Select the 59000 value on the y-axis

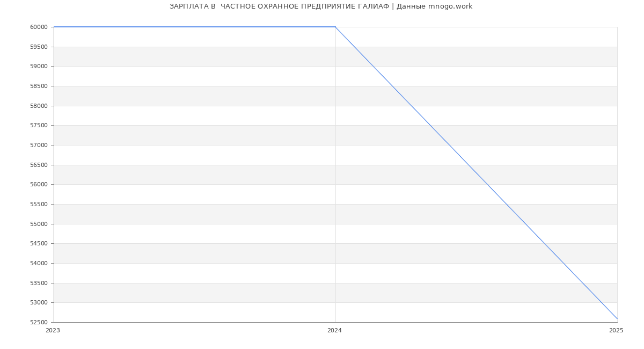tap(39, 67)
